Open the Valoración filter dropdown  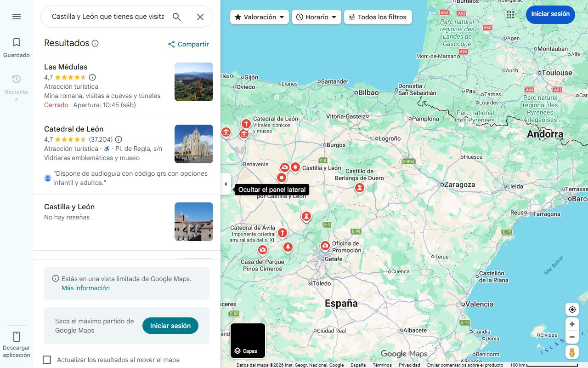point(260,17)
